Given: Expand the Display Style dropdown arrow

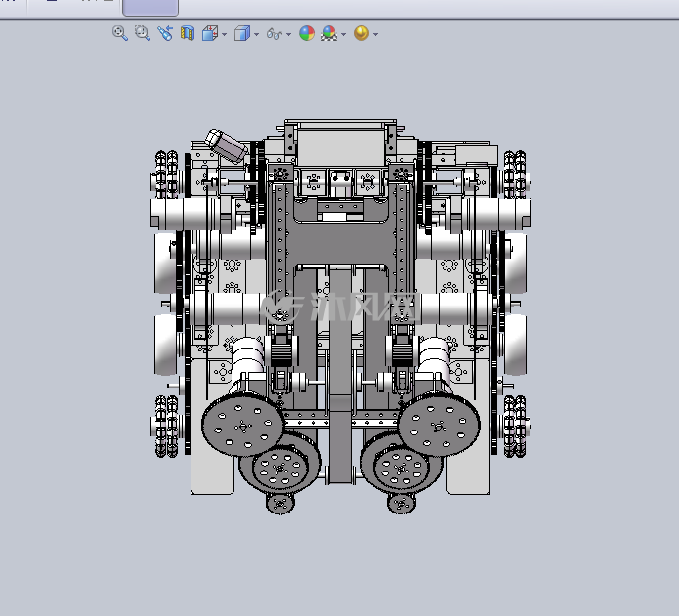Looking at the screenshot, I should click(256, 34).
